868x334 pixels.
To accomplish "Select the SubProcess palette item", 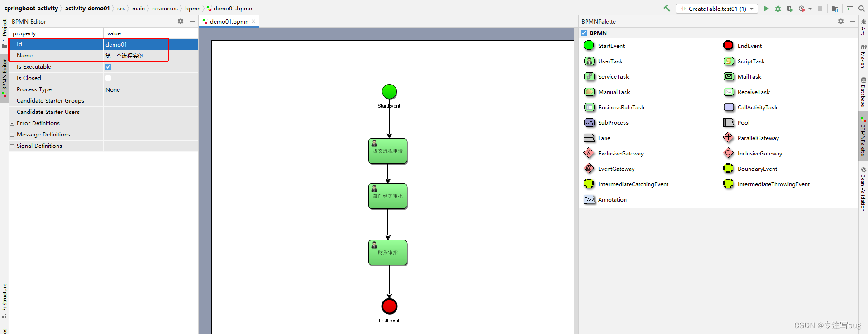I will pos(606,123).
